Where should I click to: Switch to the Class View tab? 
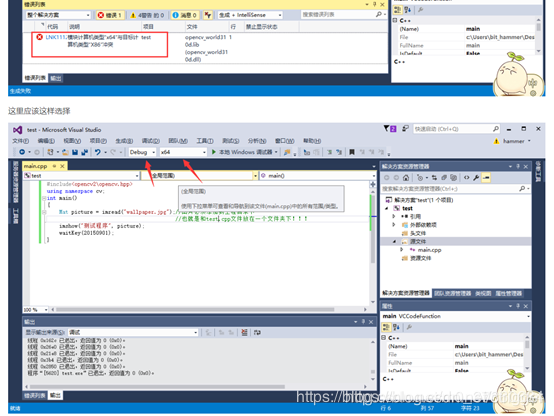coord(483,293)
